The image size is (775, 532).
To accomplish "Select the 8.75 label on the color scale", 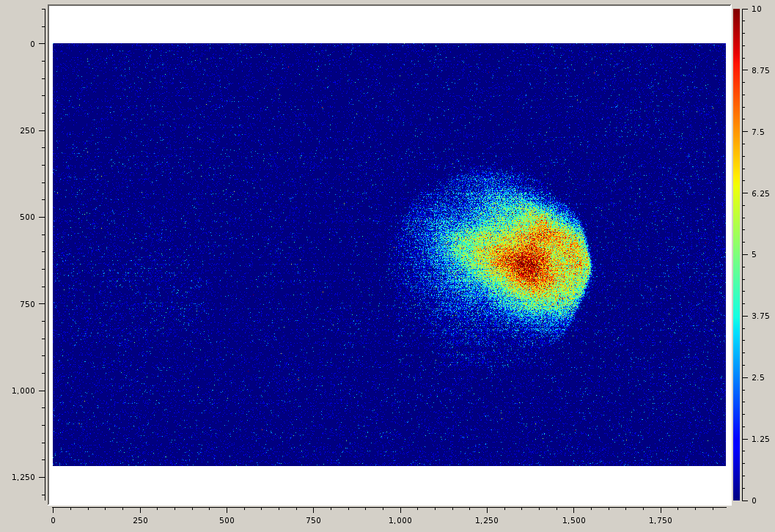I will point(759,70).
